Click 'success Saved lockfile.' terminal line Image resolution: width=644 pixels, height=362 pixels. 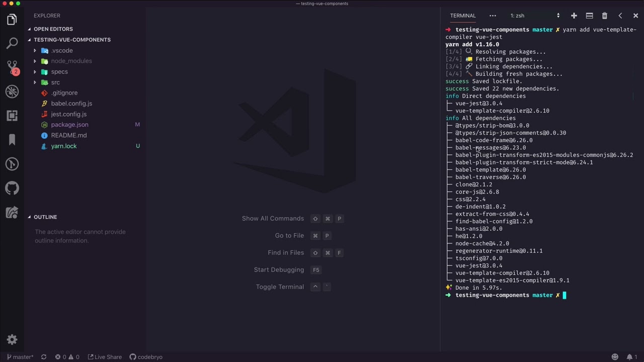[x=484, y=81]
